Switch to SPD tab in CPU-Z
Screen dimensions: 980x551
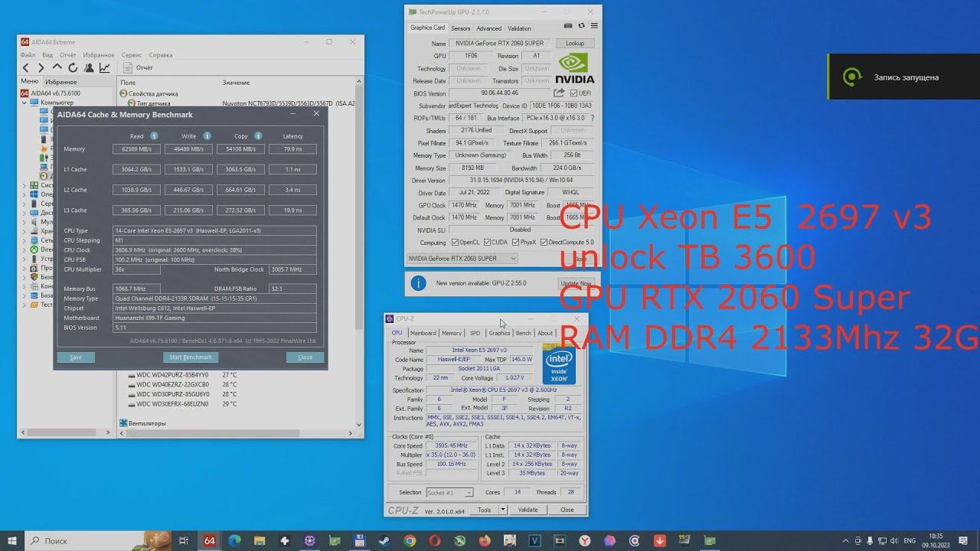click(475, 333)
